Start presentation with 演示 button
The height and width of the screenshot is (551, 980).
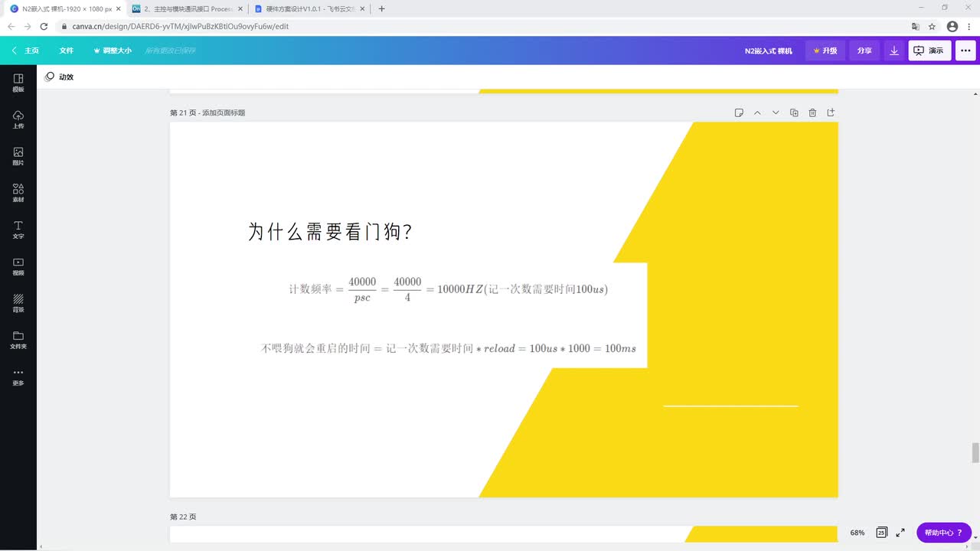click(x=929, y=51)
